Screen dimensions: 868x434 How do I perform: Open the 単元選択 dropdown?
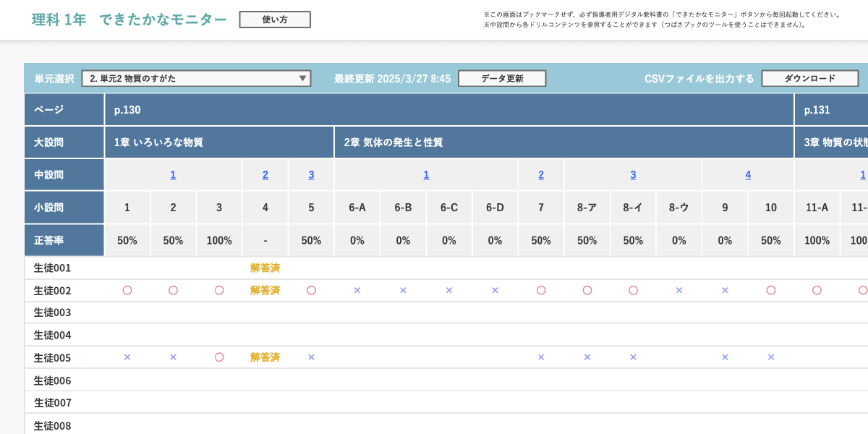[197, 78]
